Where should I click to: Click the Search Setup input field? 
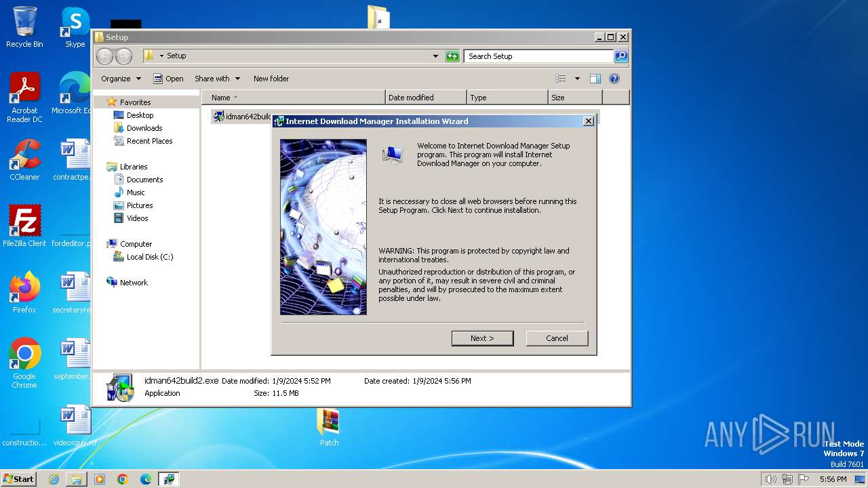click(539, 56)
